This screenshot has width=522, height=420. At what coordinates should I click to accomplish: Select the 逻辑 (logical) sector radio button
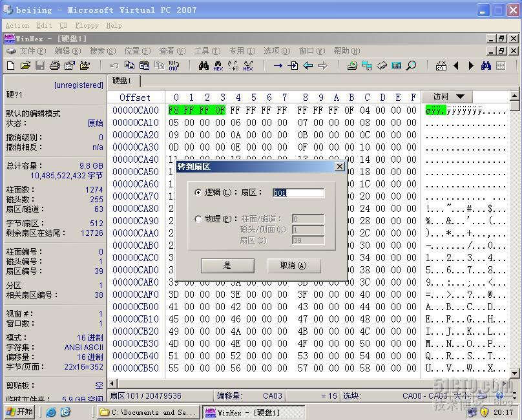(x=198, y=193)
